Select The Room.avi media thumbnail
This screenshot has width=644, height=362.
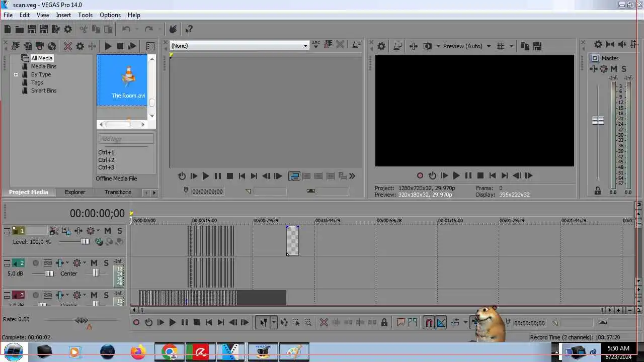pyautogui.click(x=122, y=80)
